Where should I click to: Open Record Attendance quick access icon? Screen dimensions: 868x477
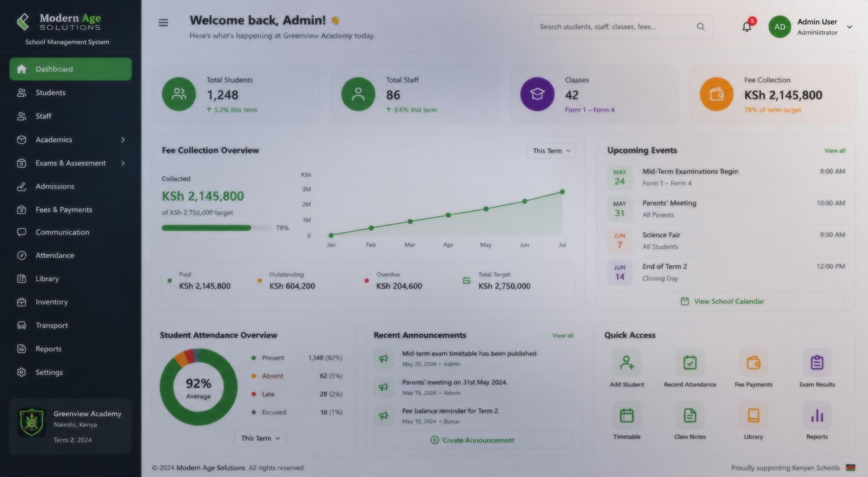click(690, 363)
